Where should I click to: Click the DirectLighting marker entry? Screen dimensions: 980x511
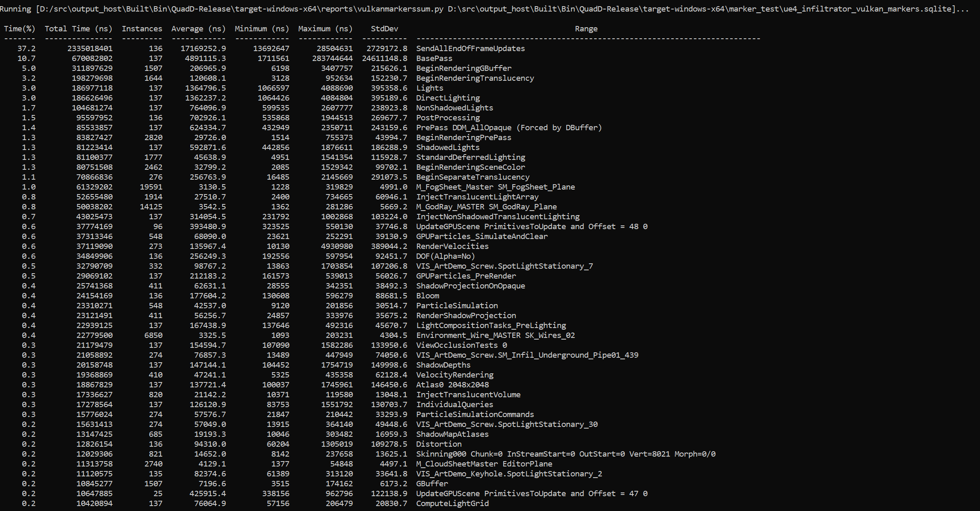point(448,98)
